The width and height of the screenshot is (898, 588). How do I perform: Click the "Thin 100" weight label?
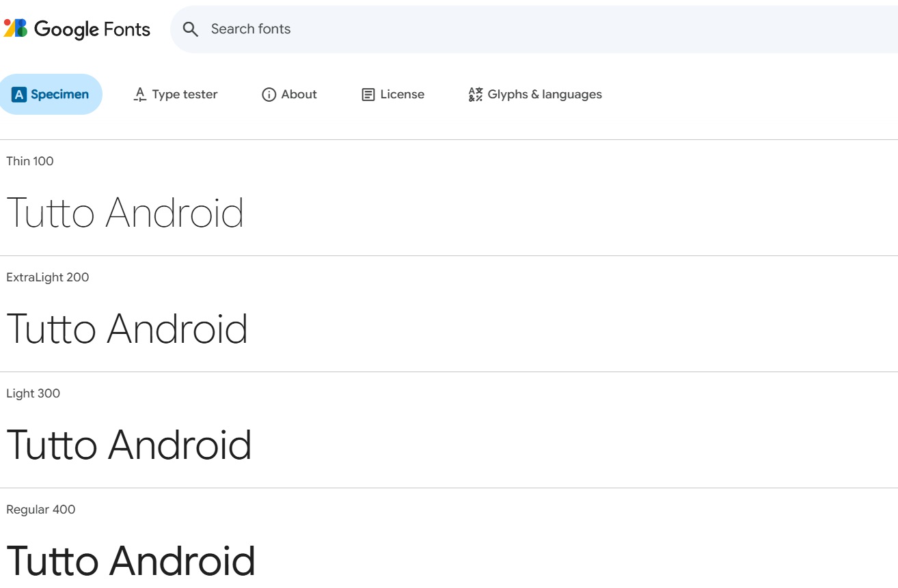pyautogui.click(x=29, y=161)
